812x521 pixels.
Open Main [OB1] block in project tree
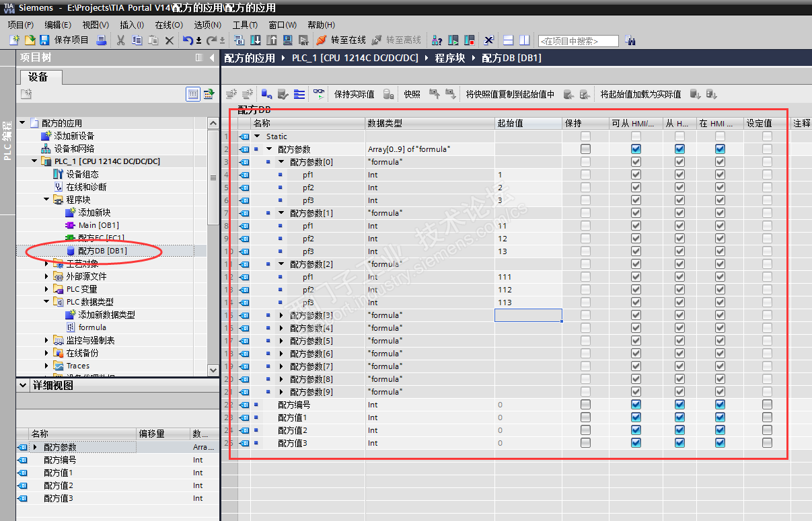98,225
